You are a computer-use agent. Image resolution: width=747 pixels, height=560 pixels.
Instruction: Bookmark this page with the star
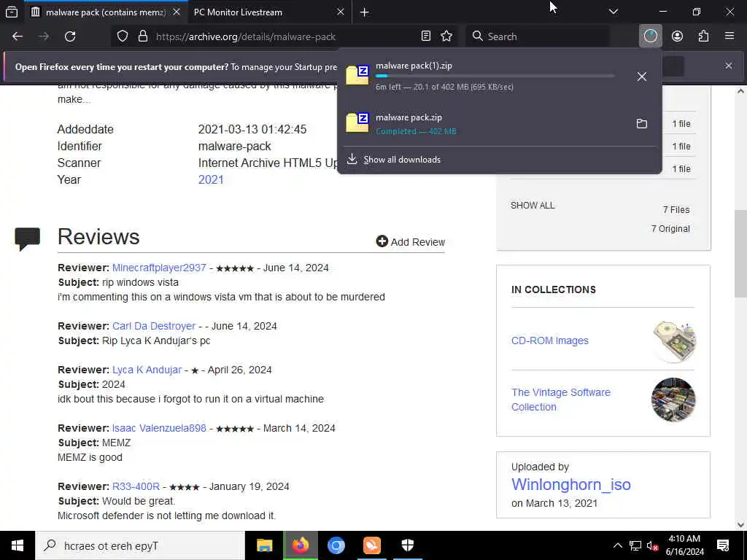(446, 36)
